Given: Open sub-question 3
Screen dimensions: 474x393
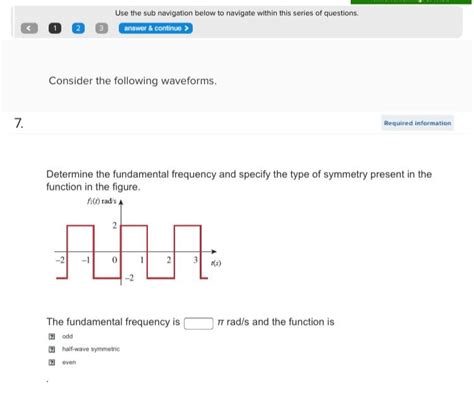Looking at the screenshot, I should pos(102,28).
